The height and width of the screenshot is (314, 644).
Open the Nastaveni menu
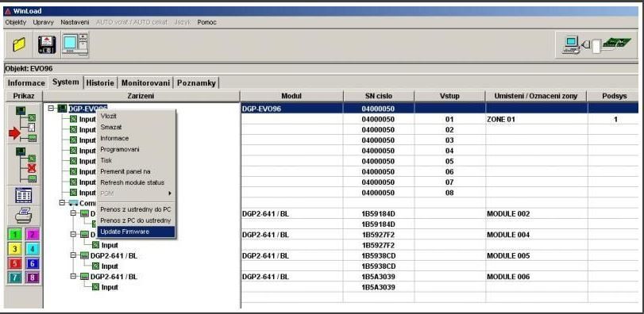[75, 22]
